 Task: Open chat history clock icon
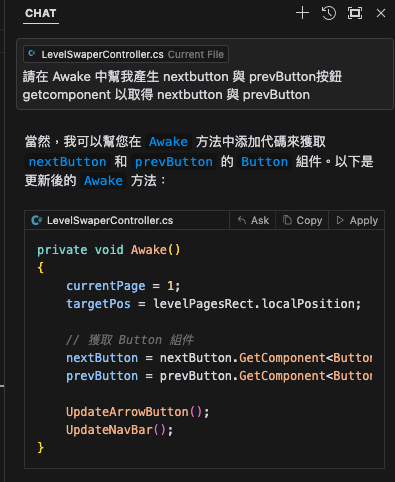tap(329, 13)
